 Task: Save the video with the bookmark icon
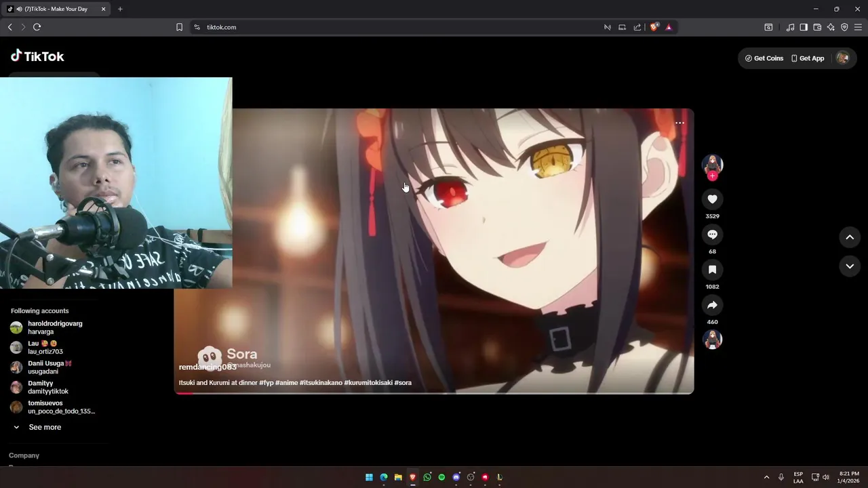[712, 270]
